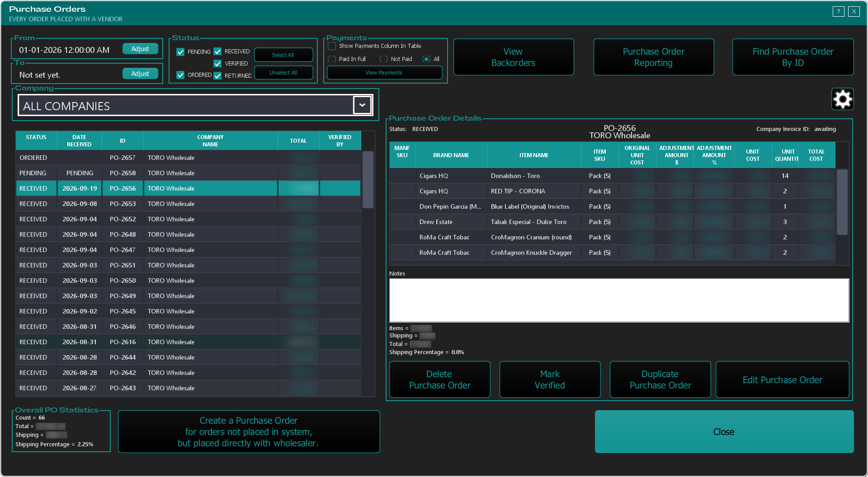
Task: Select the All payments radio option
Action: point(426,59)
